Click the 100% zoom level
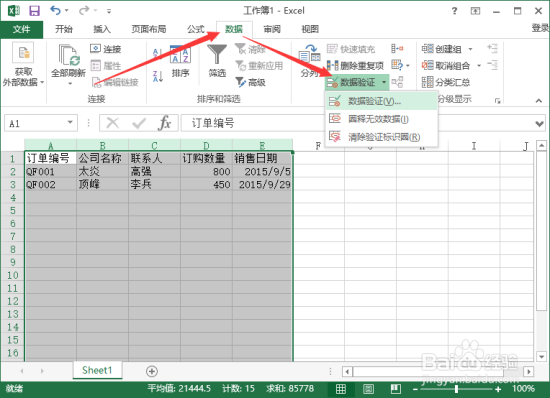 [523, 389]
